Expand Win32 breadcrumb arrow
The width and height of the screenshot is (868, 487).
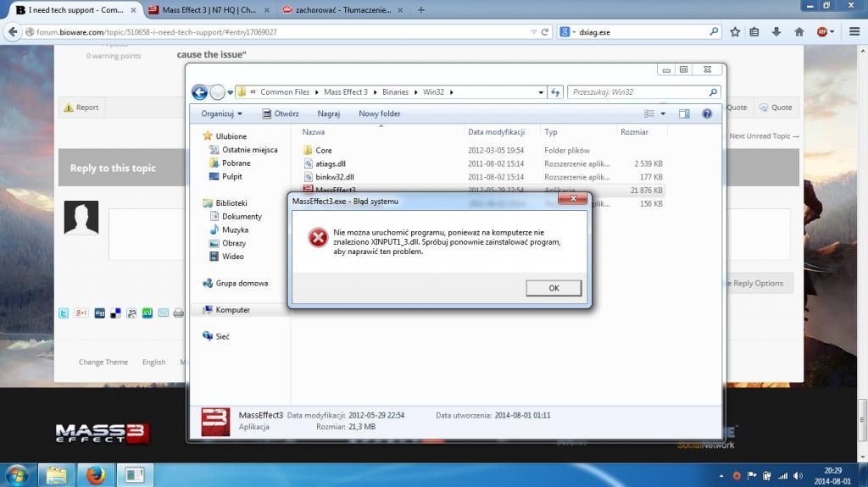(x=452, y=92)
